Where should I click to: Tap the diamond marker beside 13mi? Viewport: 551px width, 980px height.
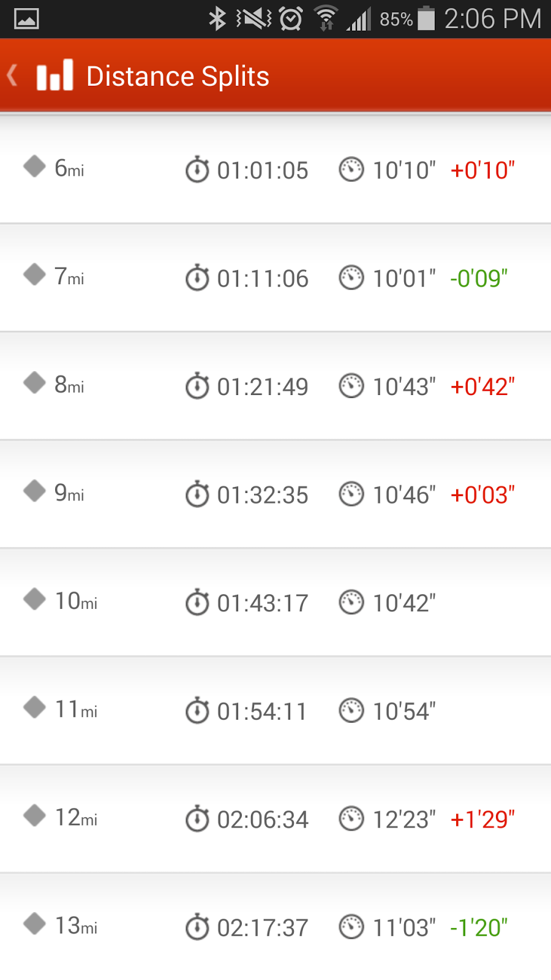coord(35,924)
